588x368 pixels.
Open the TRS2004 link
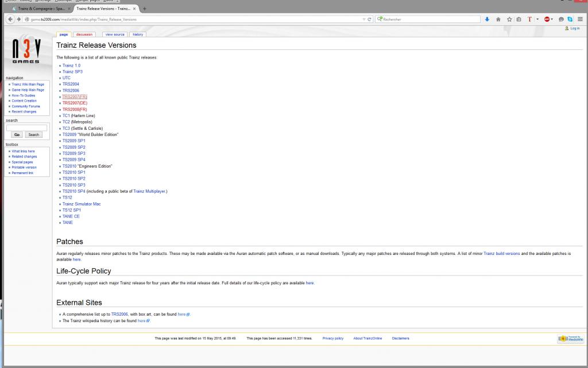pos(71,84)
